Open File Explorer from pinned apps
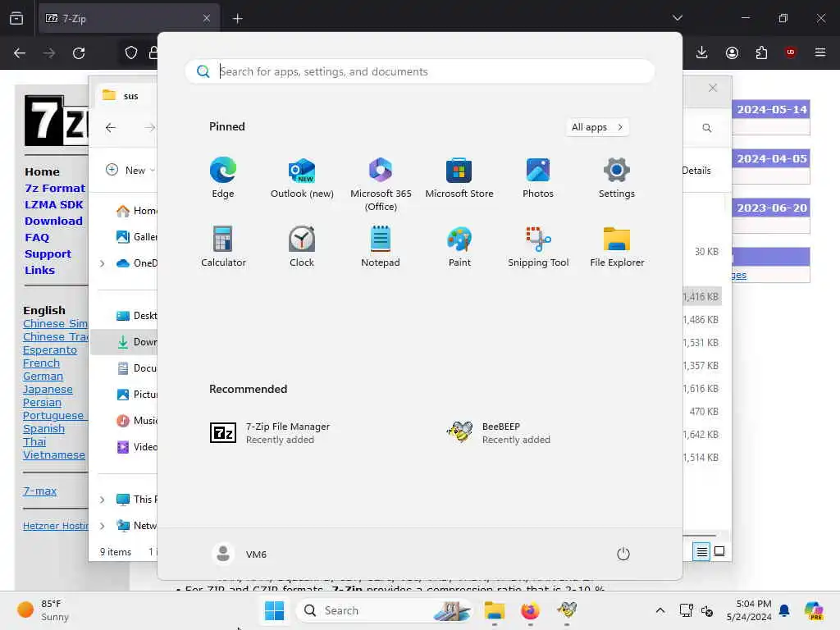The width and height of the screenshot is (840, 630). click(x=617, y=246)
